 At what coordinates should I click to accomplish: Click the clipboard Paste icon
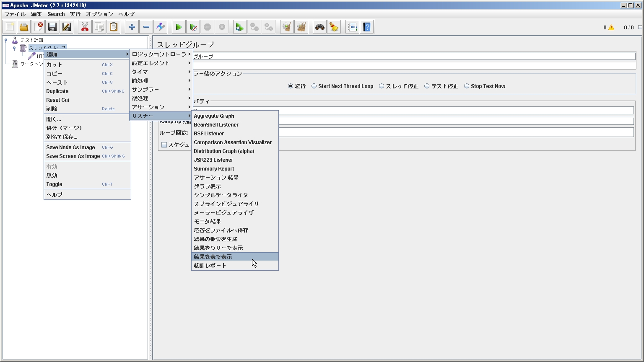tap(114, 27)
